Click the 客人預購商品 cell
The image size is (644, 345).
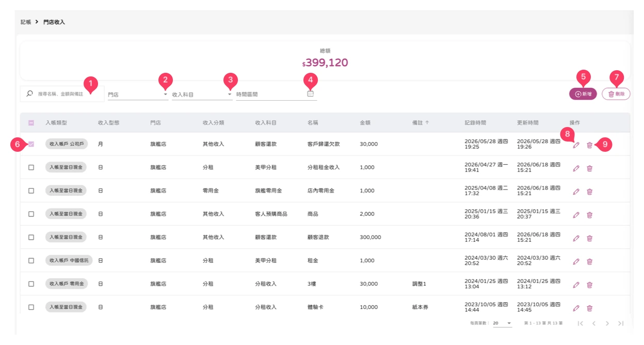pyautogui.click(x=271, y=214)
